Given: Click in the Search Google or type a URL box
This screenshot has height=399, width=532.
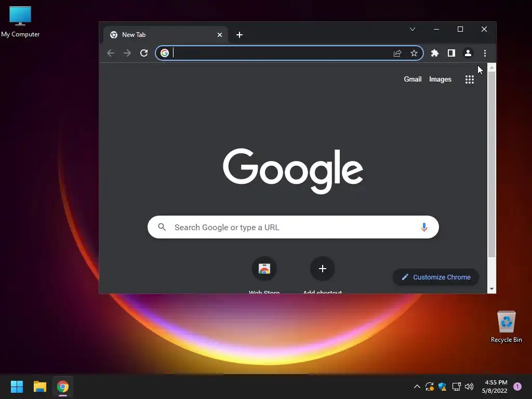Looking at the screenshot, I should click(293, 227).
